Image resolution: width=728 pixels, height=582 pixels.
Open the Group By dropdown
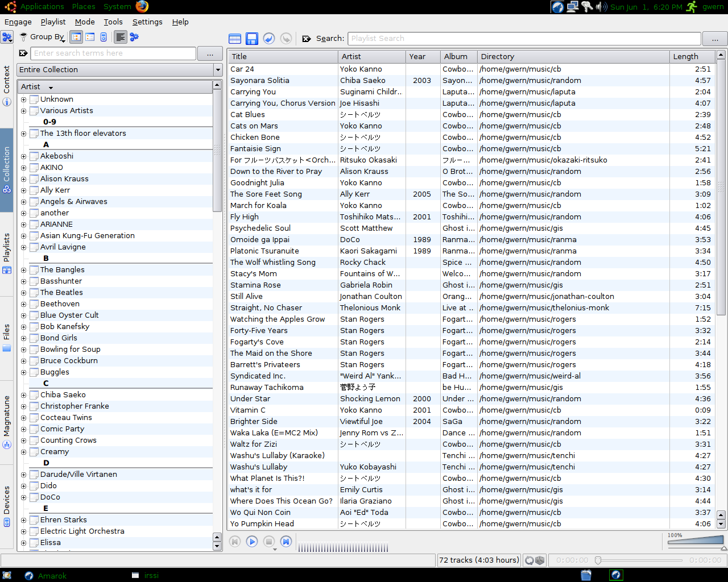(x=48, y=37)
